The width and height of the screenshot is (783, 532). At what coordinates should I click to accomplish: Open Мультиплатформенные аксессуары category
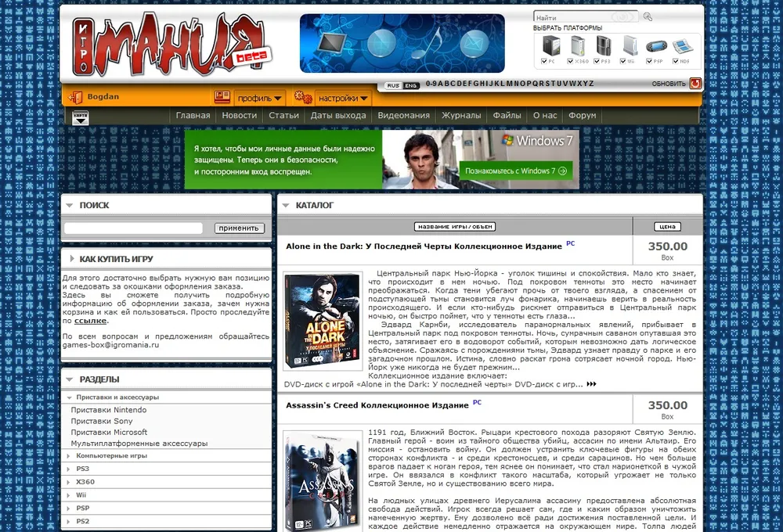[139, 443]
